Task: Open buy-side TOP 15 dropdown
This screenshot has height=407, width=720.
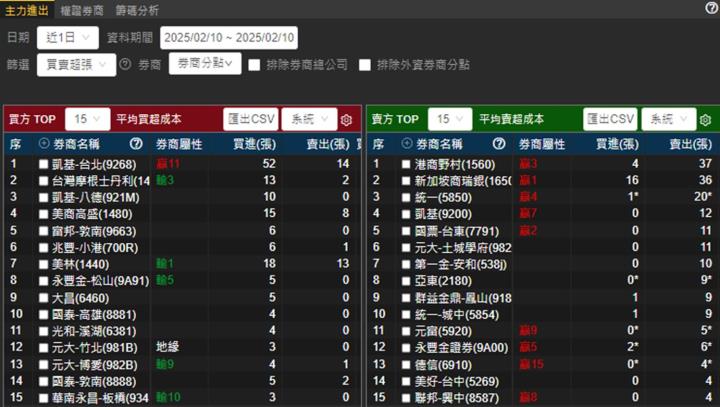Action: click(x=87, y=119)
